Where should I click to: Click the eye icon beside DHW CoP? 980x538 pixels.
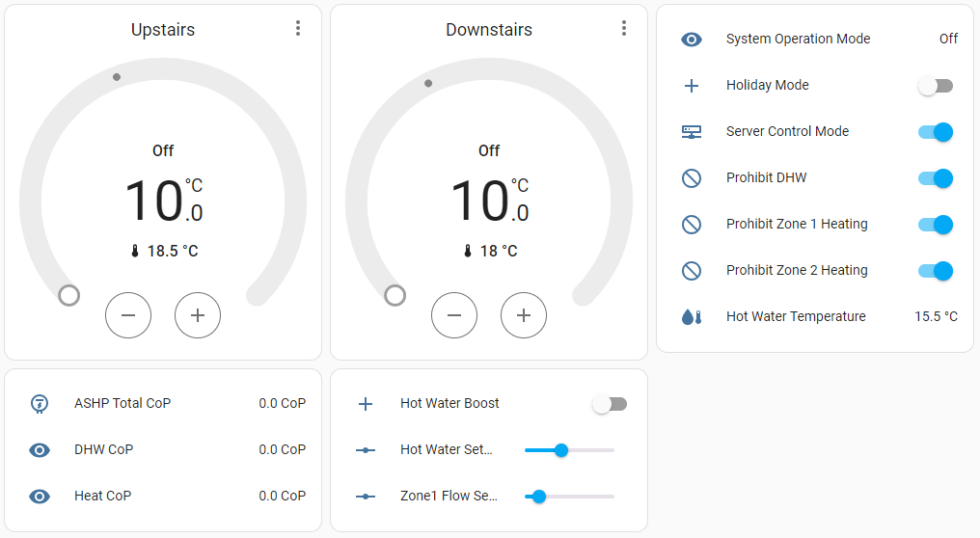(40, 450)
